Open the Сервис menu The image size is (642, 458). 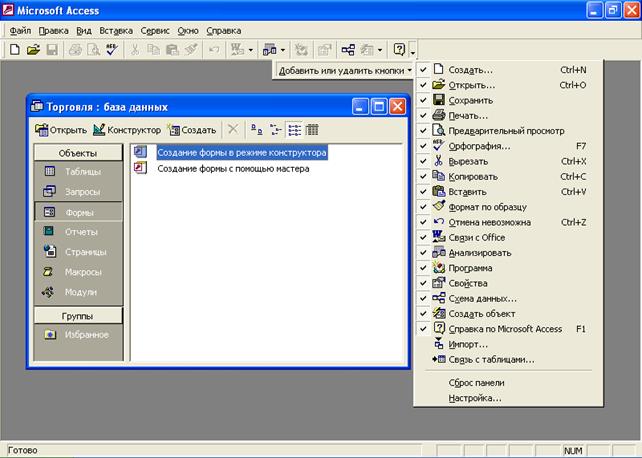[x=154, y=31]
